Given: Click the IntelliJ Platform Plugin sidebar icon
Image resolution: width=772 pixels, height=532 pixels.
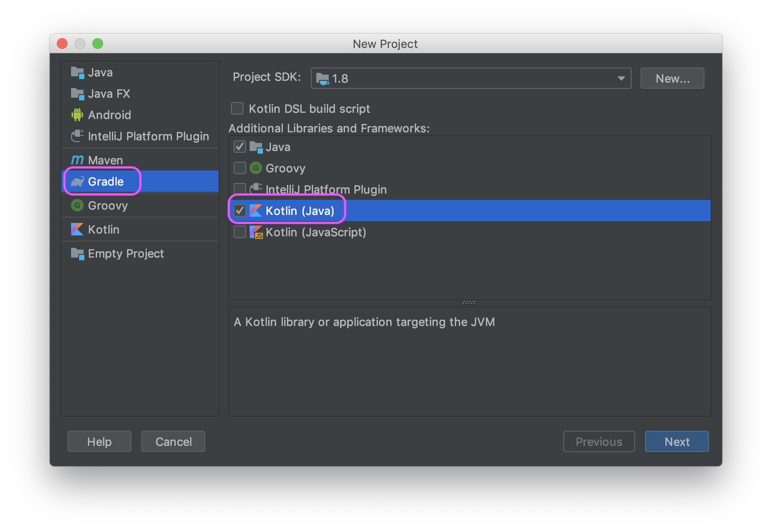Looking at the screenshot, I should tap(77, 136).
